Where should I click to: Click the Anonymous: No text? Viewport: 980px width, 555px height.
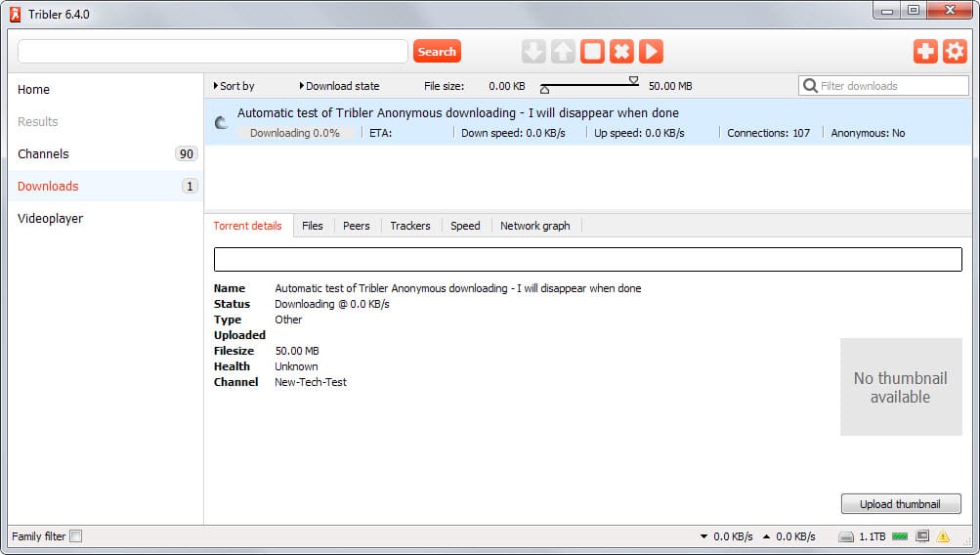(x=868, y=133)
